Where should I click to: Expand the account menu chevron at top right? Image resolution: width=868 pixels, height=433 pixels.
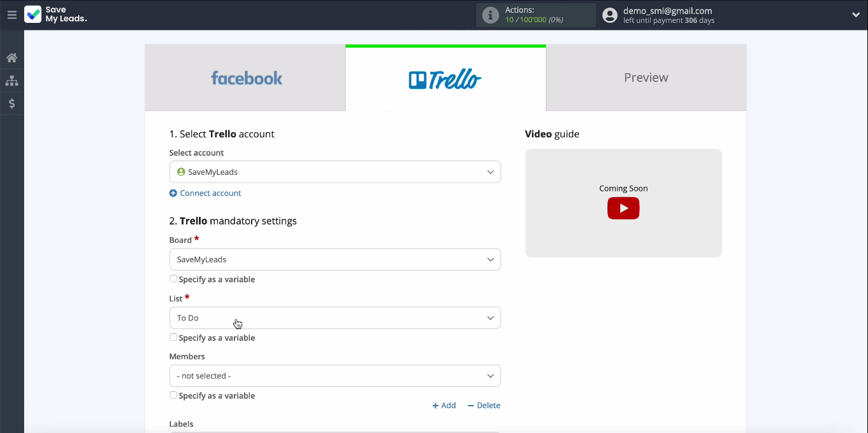(x=856, y=15)
